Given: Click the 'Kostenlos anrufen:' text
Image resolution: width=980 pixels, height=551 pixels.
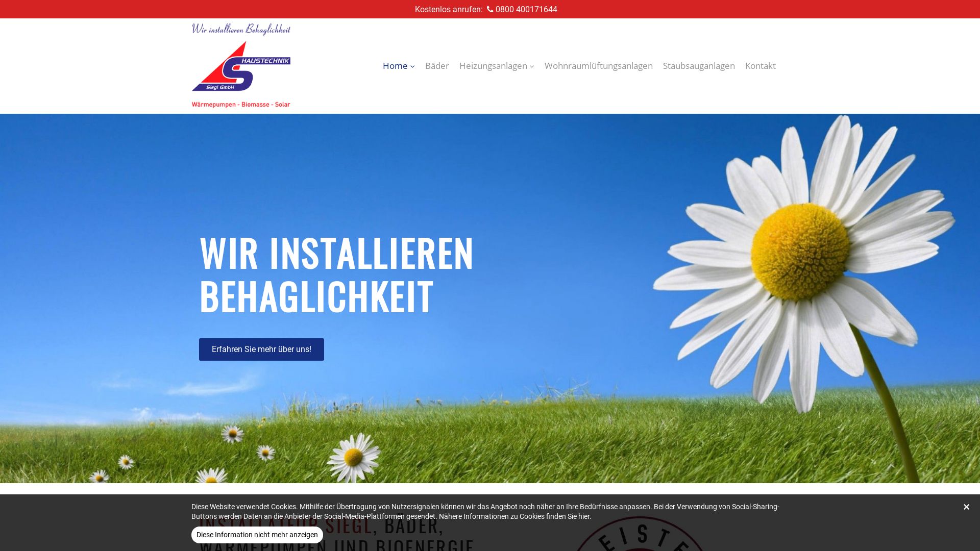Looking at the screenshot, I should [448, 9].
